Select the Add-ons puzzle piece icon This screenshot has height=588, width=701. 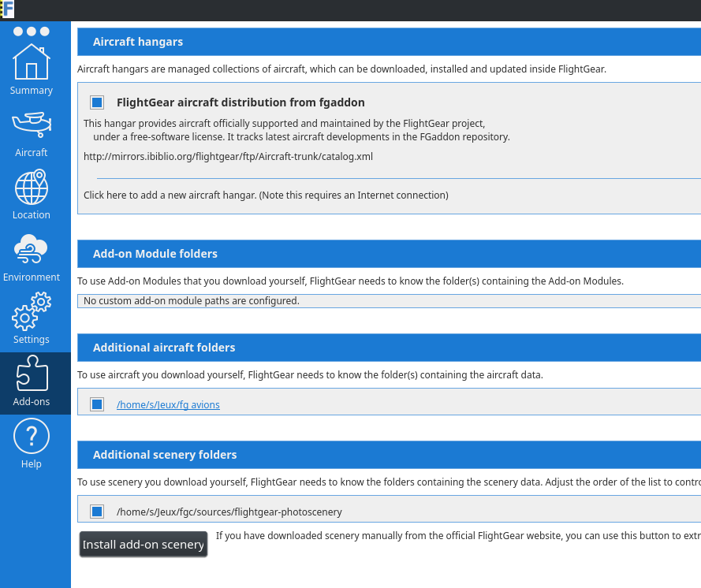[32, 374]
